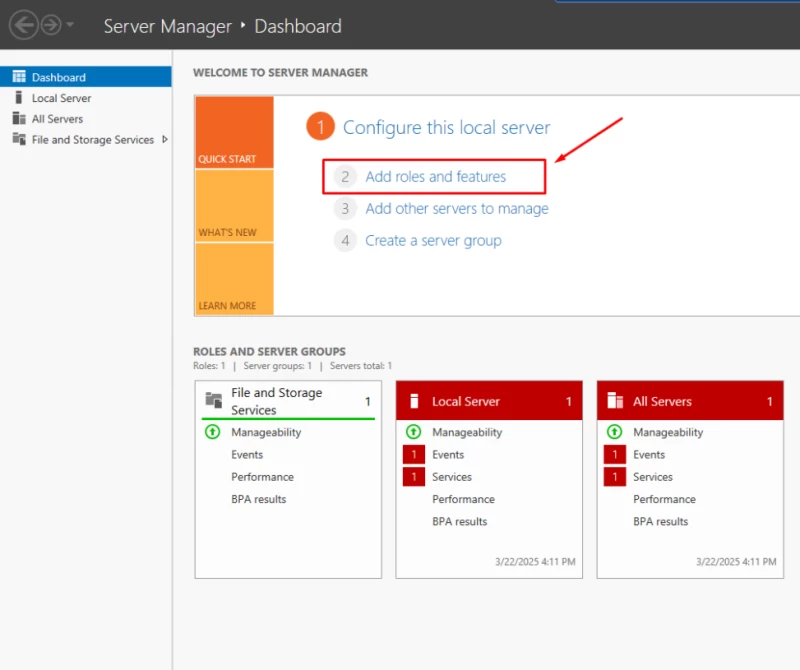Open Performance in the Local Server tile
Viewport: 800px width, 670px height.
463,499
